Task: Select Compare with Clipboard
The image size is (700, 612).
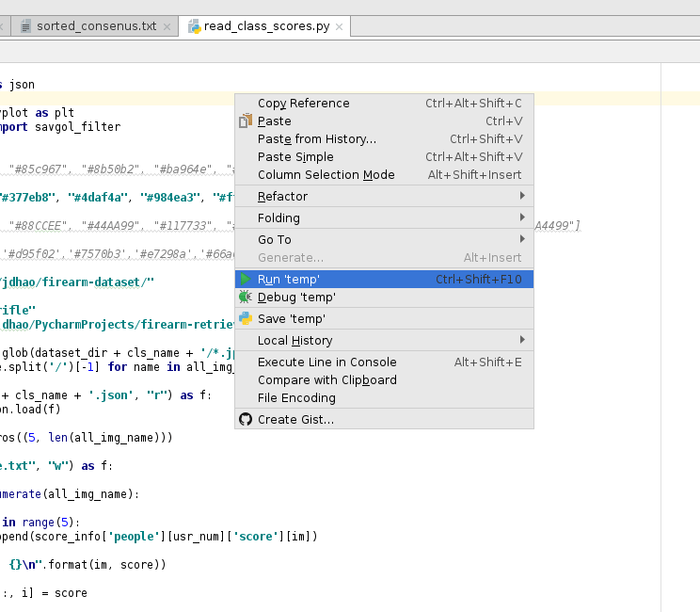Action: tap(326, 380)
